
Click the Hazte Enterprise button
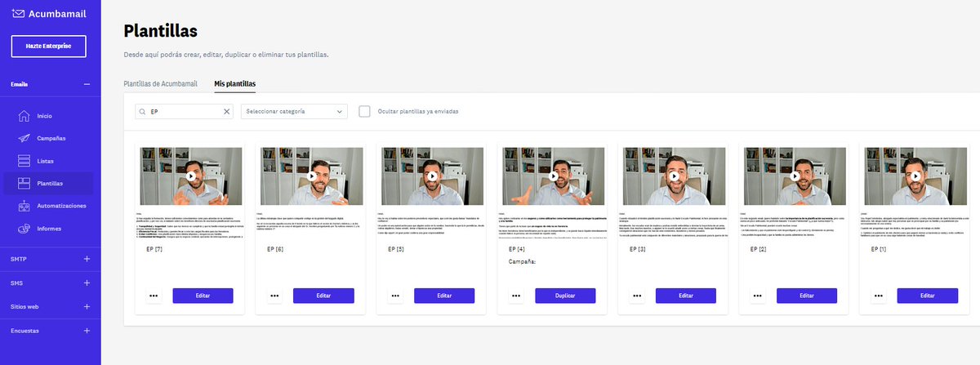[49, 47]
